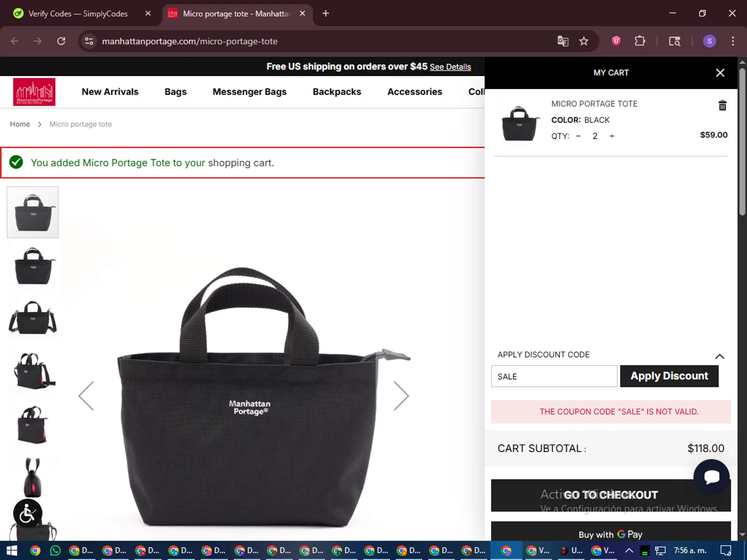
Task: Click the page vertical scrollbar
Action: point(742,142)
